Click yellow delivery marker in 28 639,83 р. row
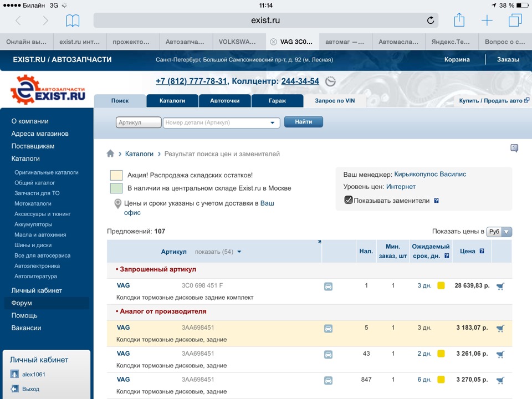 pyautogui.click(x=441, y=285)
